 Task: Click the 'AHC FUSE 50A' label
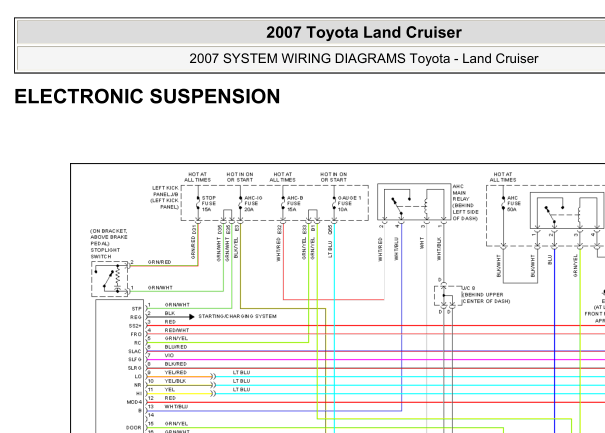514,203
